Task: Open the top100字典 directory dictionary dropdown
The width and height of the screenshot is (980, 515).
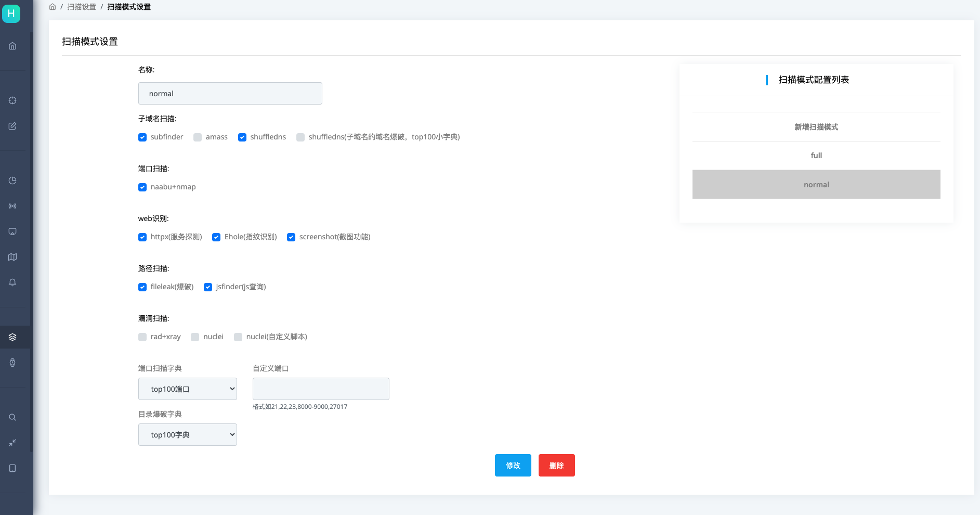Action: 188,434
